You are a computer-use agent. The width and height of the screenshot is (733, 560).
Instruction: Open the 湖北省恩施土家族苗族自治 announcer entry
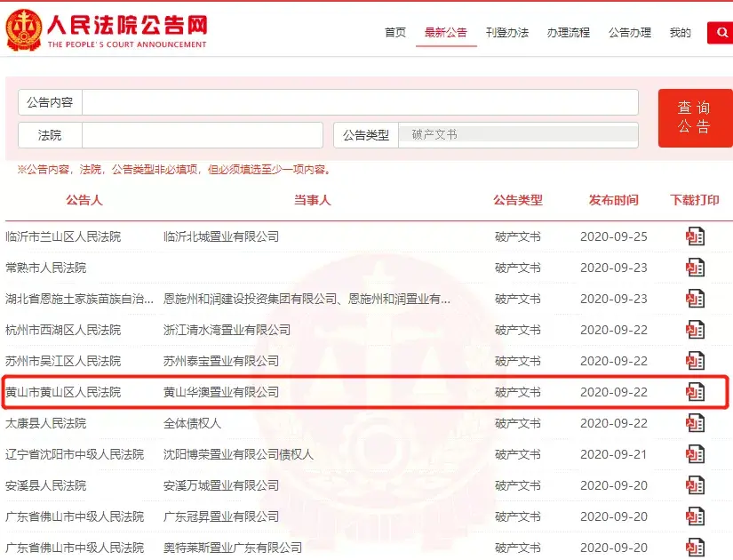79,299
